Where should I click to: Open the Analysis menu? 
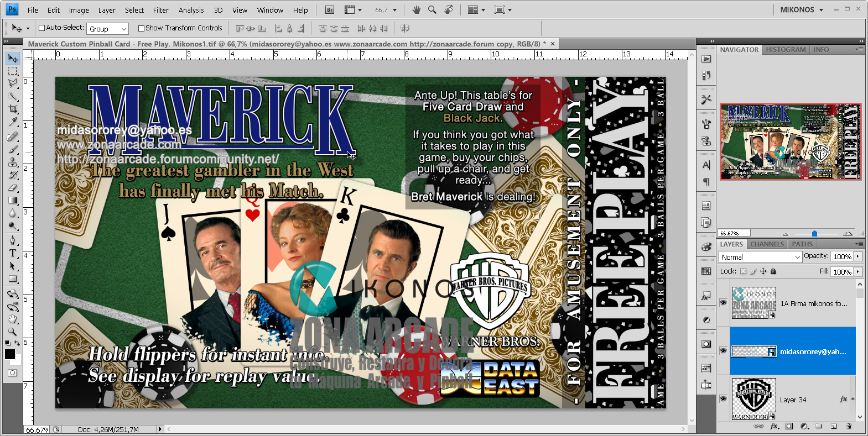click(x=191, y=10)
